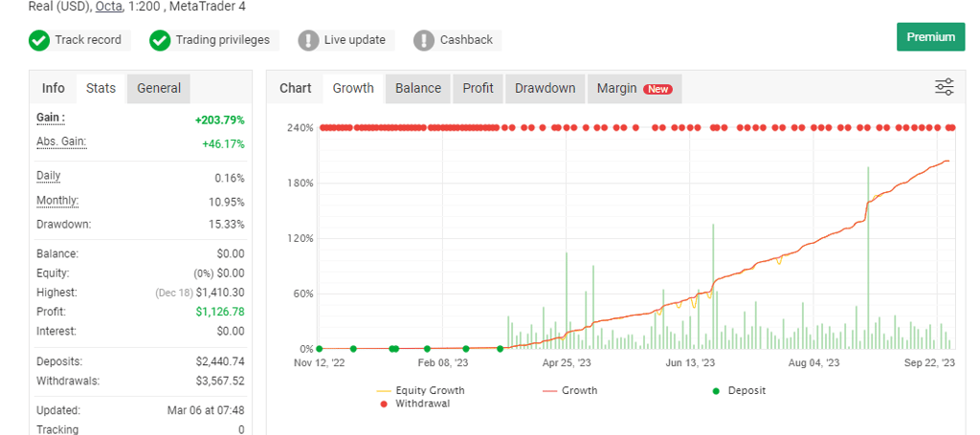980x435 pixels.
Task: Open chart settings sliders icon
Action: [944, 87]
